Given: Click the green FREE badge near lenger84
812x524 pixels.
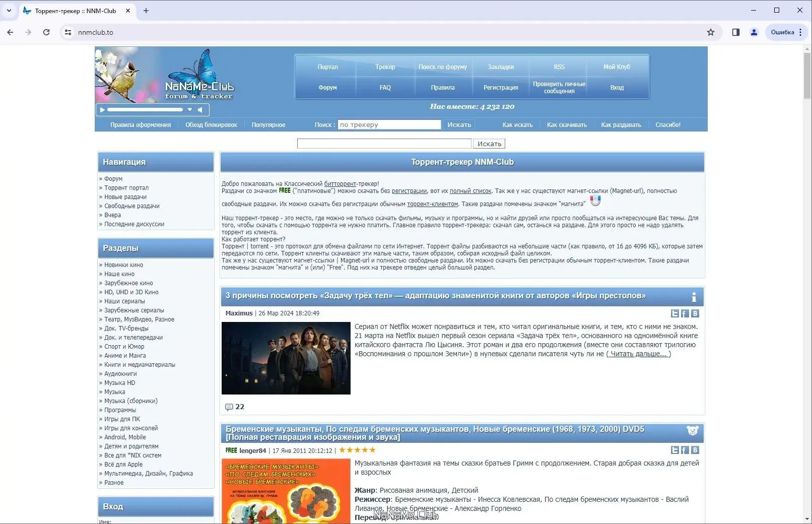Looking at the screenshot, I should click(x=231, y=450).
